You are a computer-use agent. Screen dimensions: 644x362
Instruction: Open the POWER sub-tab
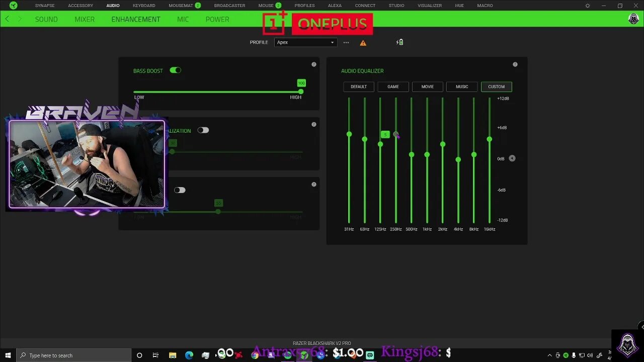pos(217,19)
